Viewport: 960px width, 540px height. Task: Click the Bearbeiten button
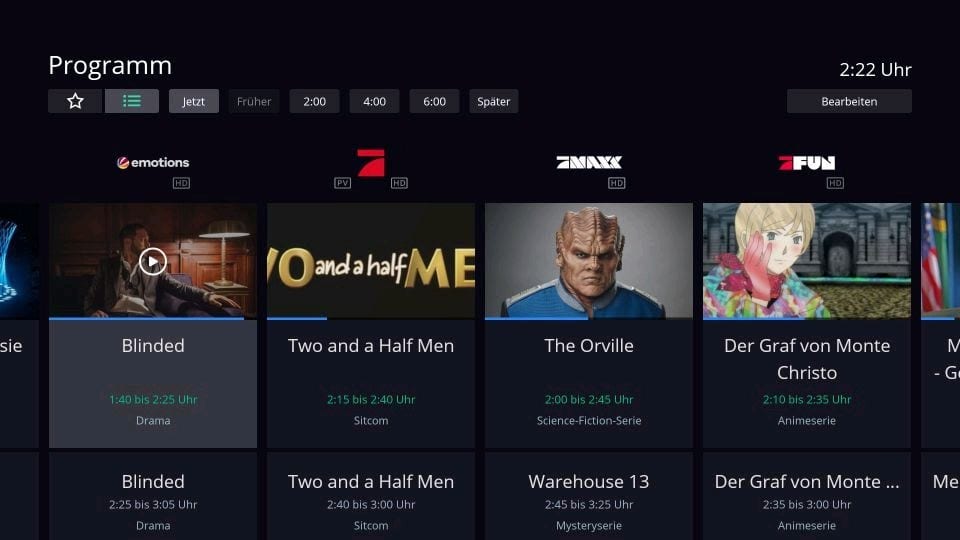pyautogui.click(x=849, y=102)
